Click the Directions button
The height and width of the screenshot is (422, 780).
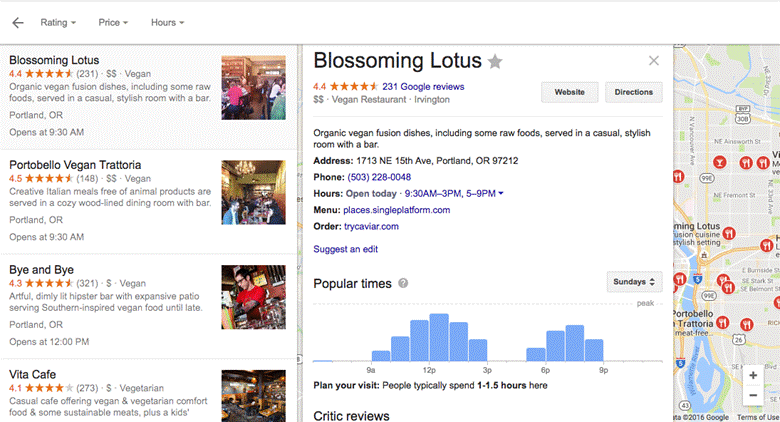click(x=633, y=92)
